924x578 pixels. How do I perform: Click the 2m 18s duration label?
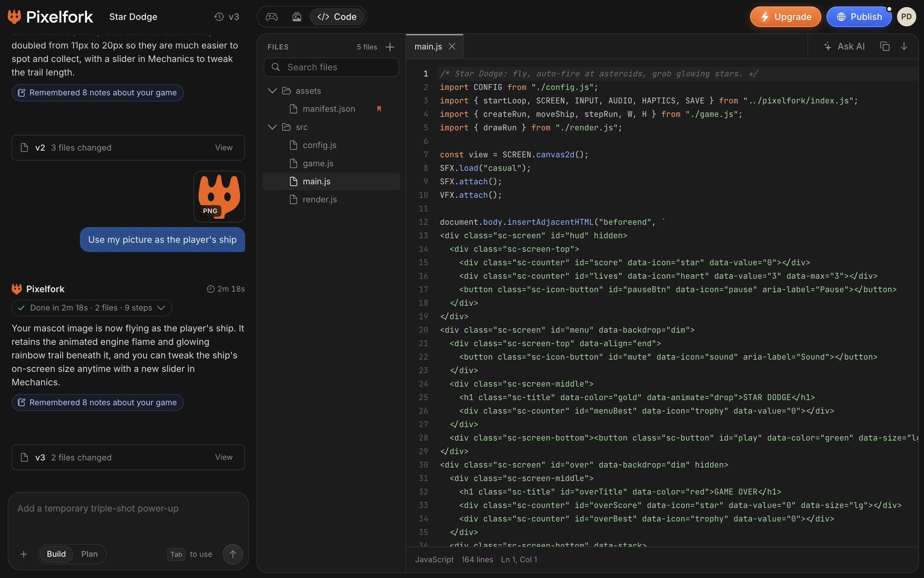click(226, 289)
